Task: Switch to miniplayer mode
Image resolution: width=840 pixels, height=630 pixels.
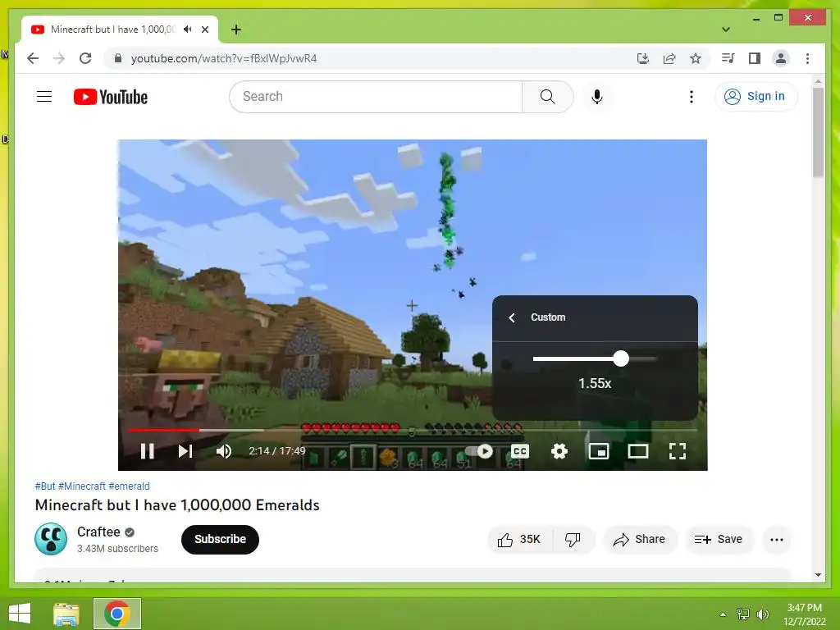Action: 598,451
